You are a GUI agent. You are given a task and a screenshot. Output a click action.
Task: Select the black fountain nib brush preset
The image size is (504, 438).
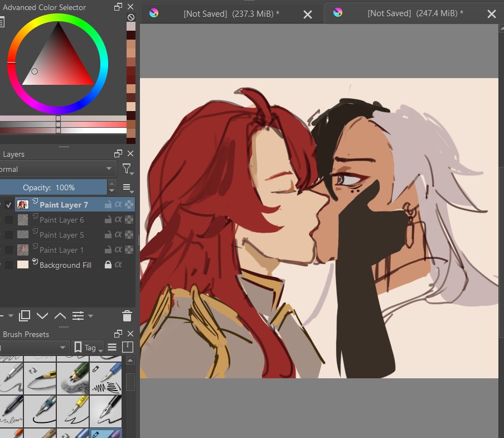(106, 411)
